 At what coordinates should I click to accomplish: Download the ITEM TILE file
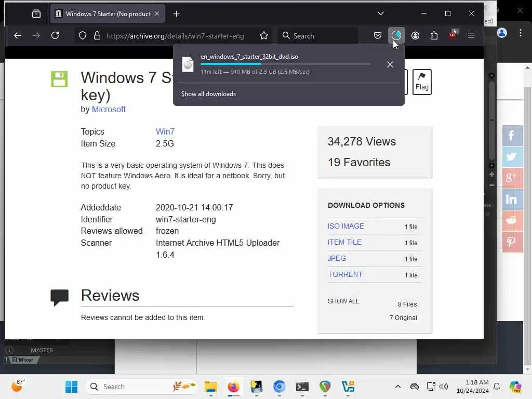tap(344, 242)
